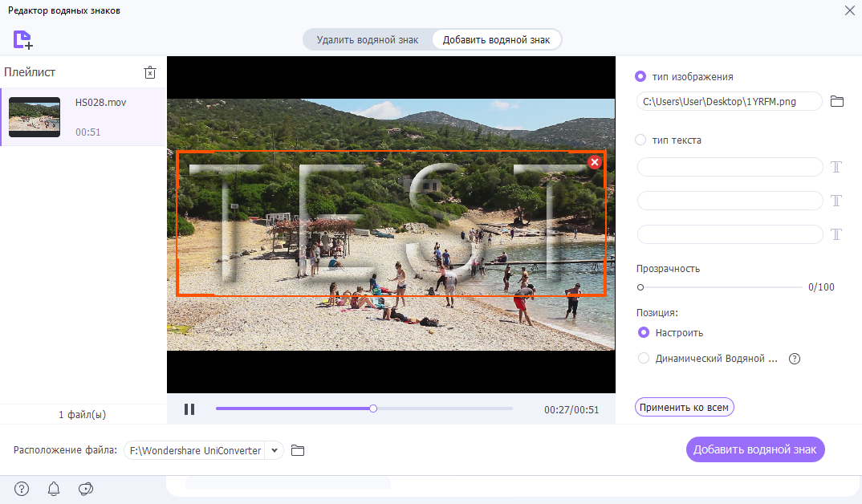This screenshot has width=862, height=504.
Task: Expand the file location dropdown arrow
Action: pyautogui.click(x=275, y=451)
